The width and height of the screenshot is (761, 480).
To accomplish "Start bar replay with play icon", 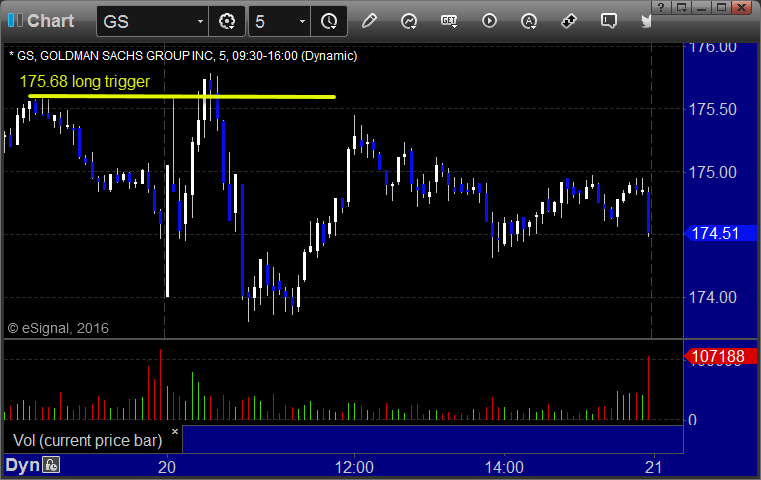I will click(x=489, y=21).
